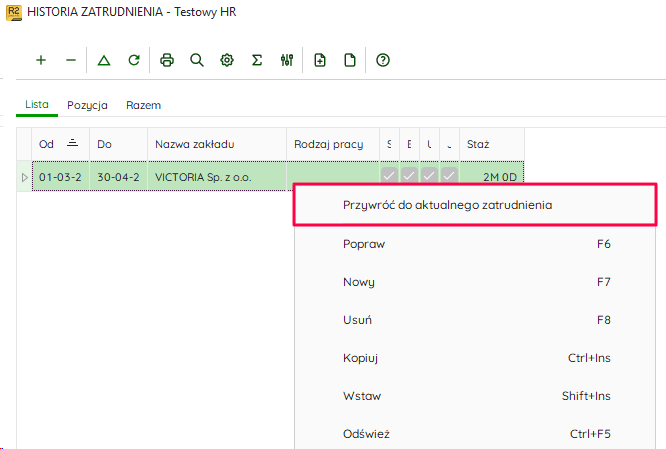666x449 pixels.
Task: Open the Razem tab
Action: [144, 105]
